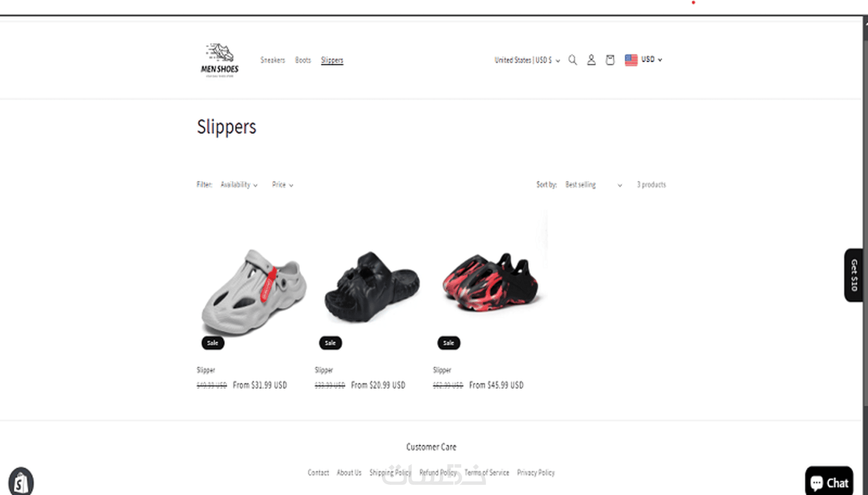This screenshot has width=868, height=495.
Task: Open the account user icon
Action: pos(591,60)
